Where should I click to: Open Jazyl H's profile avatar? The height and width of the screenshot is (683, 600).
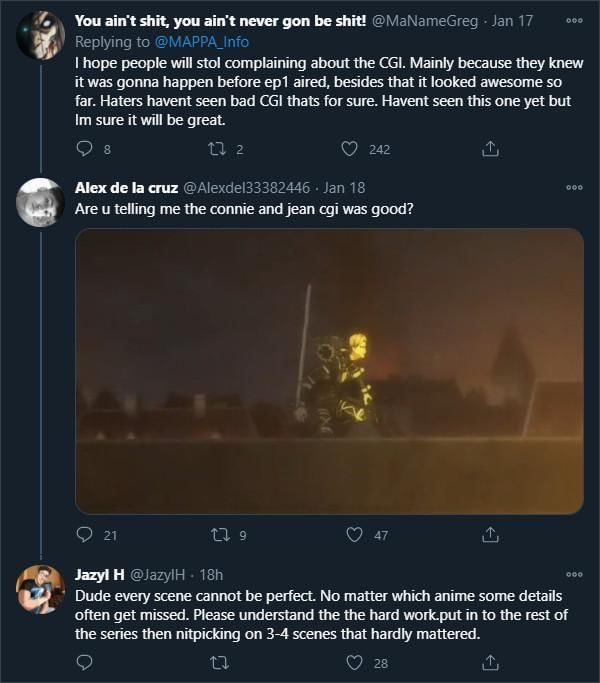tap(41, 590)
